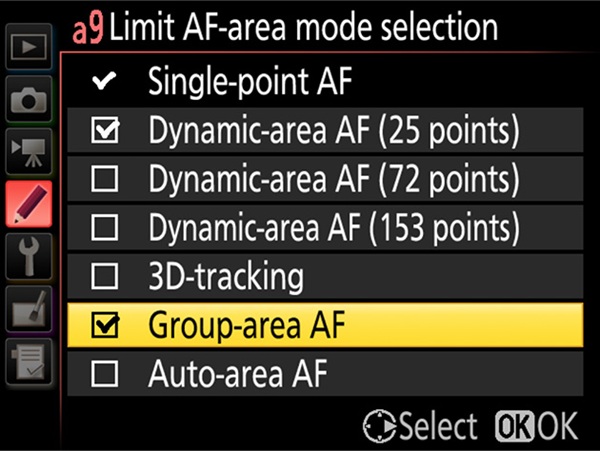Open the Movie Shooting menu icon
The width and height of the screenshot is (600, 451).
tap(30, 152)
